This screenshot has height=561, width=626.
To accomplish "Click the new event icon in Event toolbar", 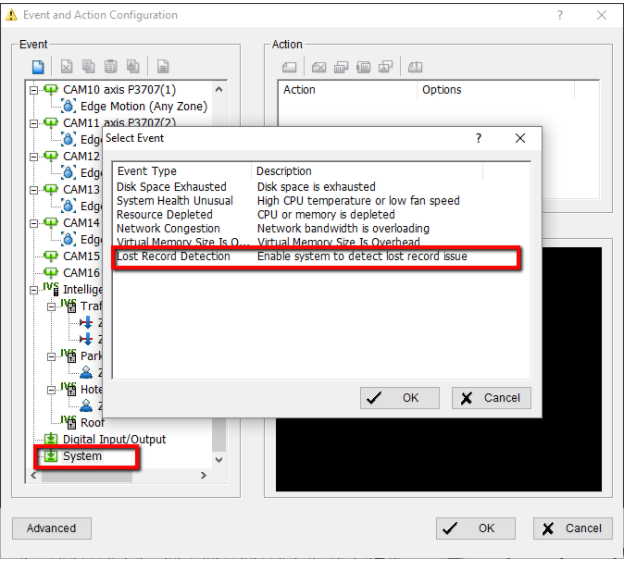I will click(x=38, y=67).
